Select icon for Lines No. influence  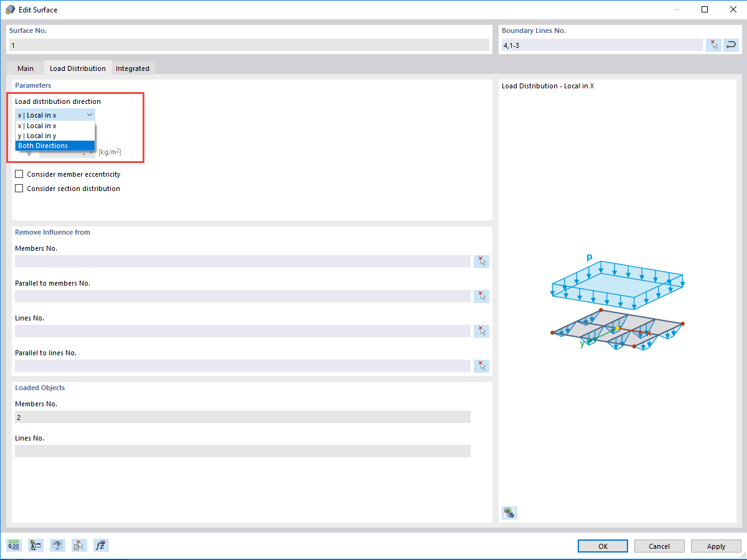tap(481, 331)
